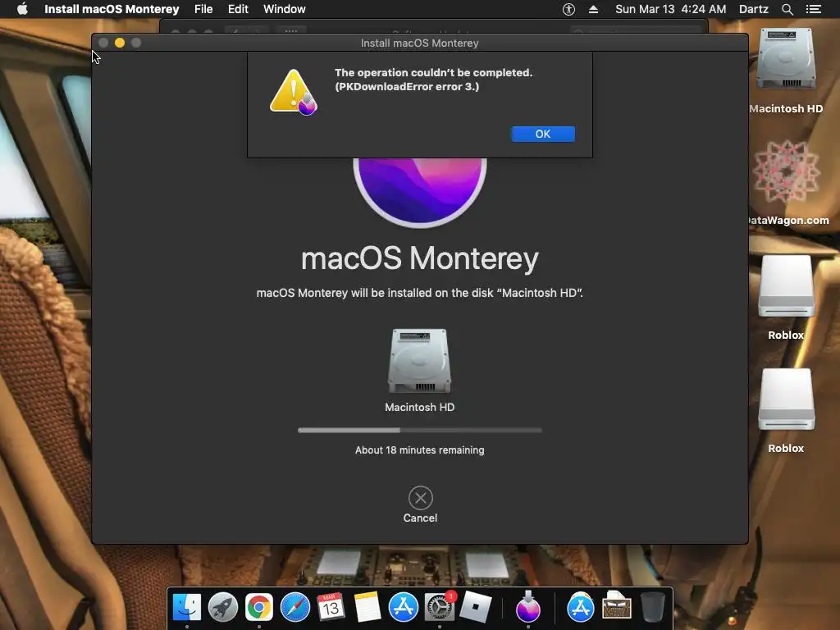The height and width of the screenshot is (630, 840).
Task: Open Notification Center list icon
Action: tap(813, 9)
